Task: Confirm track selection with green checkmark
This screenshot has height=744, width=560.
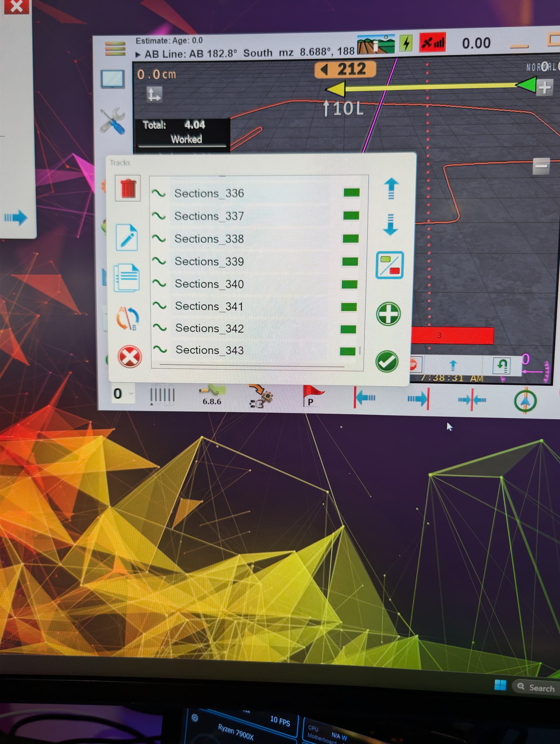Action: tap(387, 361)
